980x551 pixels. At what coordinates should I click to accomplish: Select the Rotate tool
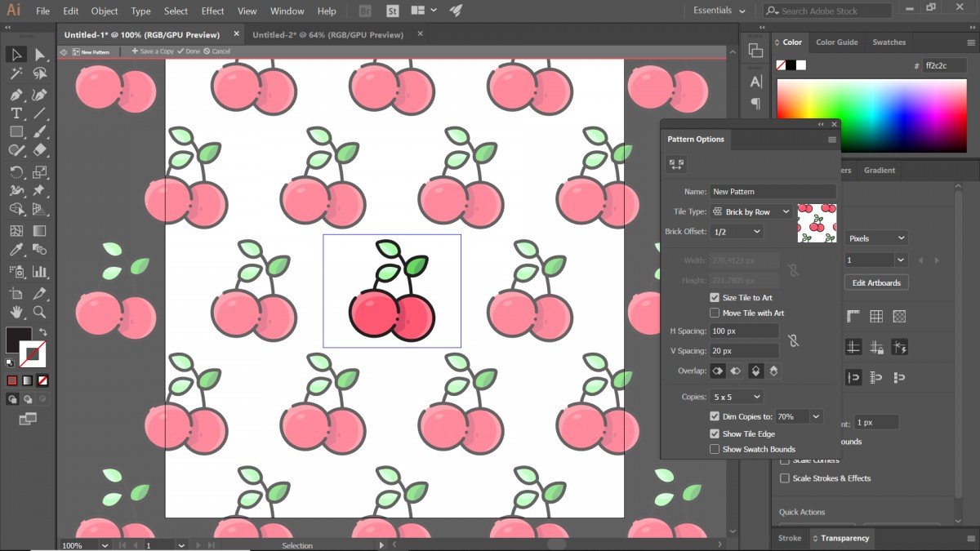[16, 171]
